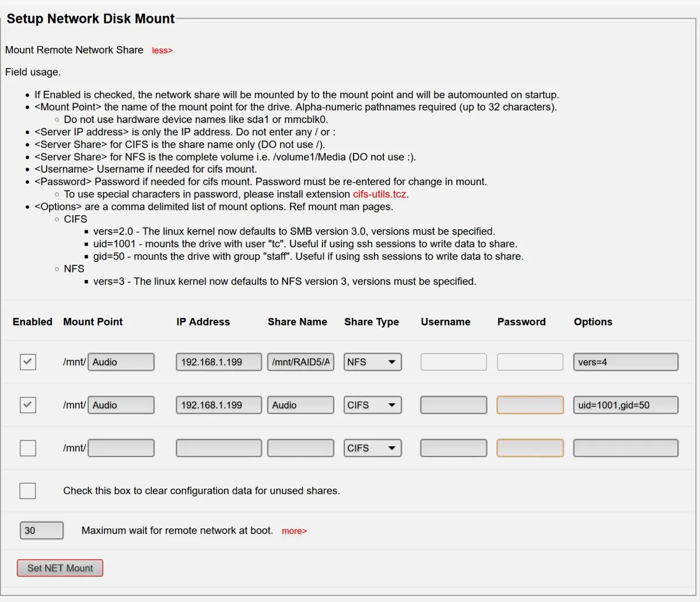This screenshot has height=602, width=700.
Task: Click the 'Username' column header
Action: pyautogui.click(x=446, y=322)
